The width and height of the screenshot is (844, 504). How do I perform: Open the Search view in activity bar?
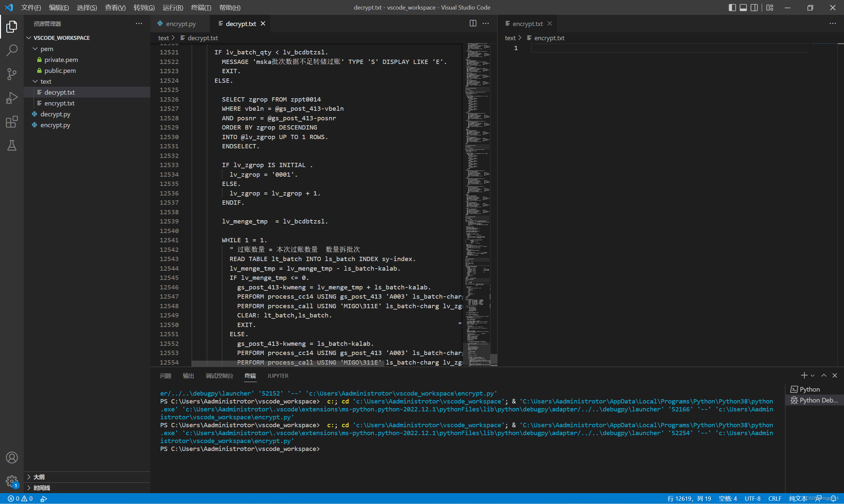12,50
